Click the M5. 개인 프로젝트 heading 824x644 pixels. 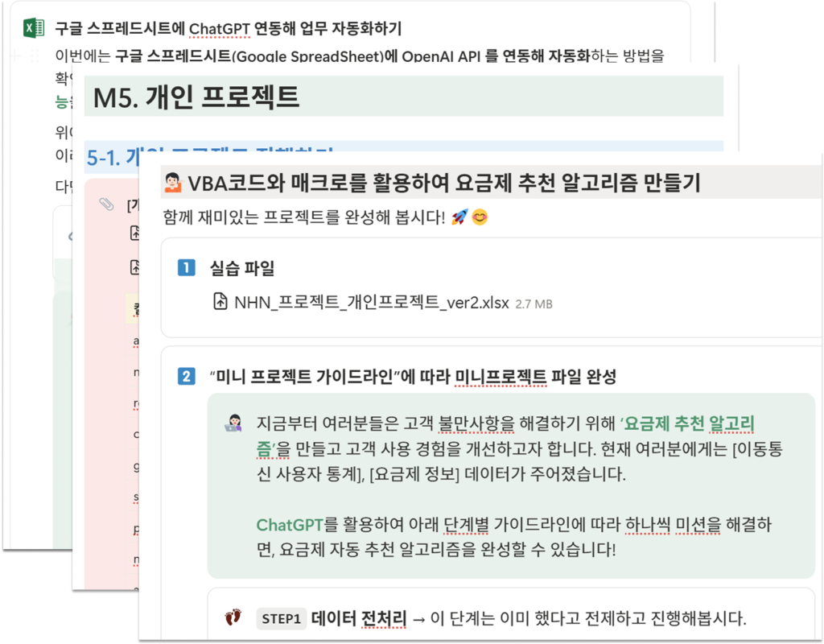pos(196,97)
